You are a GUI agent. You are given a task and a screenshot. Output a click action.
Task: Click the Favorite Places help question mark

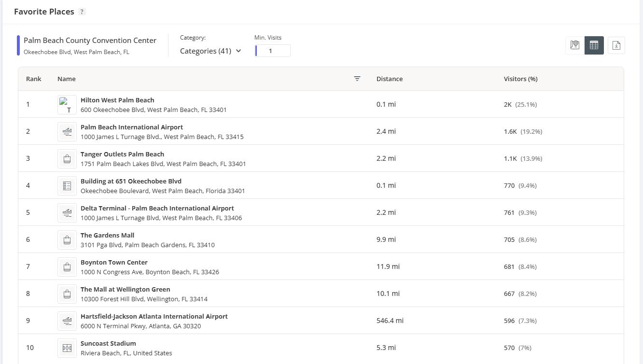click(82, 12)
